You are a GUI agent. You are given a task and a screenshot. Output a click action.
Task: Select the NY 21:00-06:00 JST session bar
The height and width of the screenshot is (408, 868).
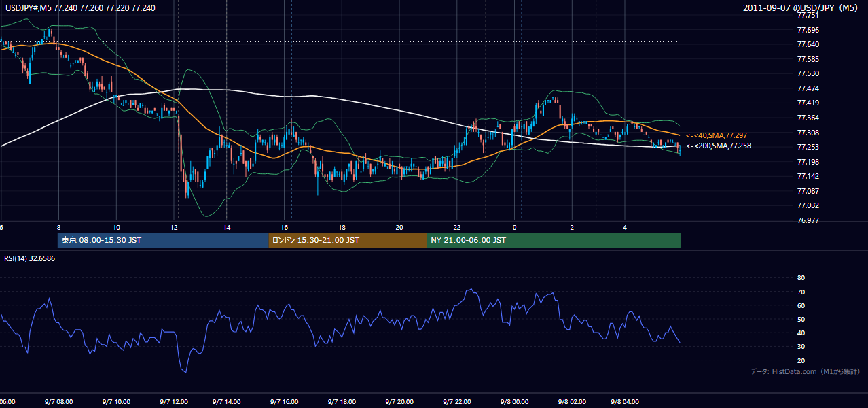554,240
